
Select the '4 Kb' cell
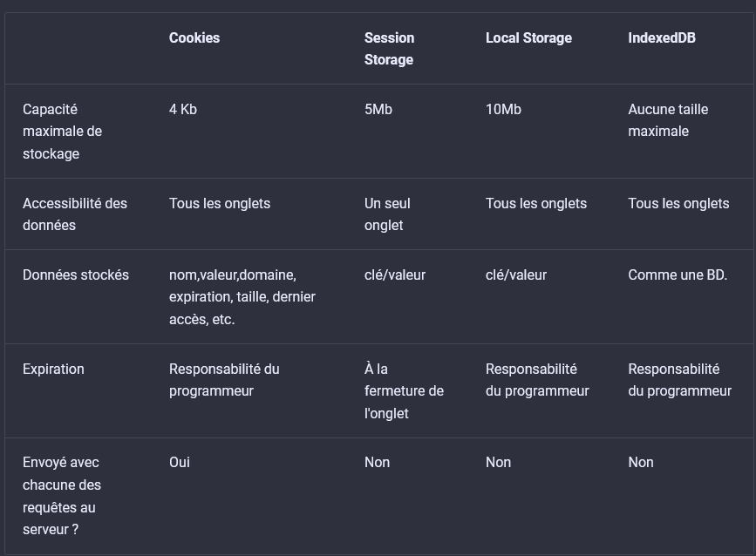point(183,110)
